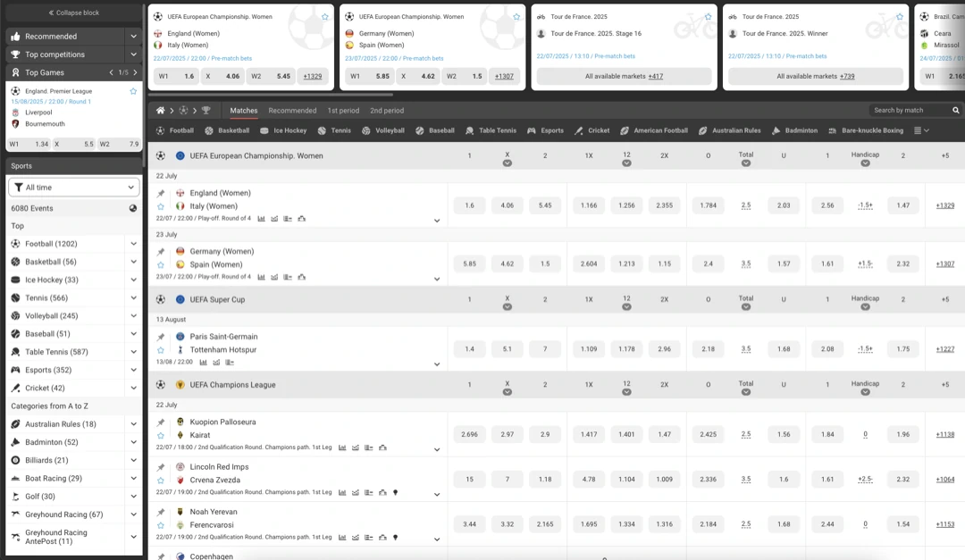Image resolution: width=965 pixels, height=560 pixels.
Task: Switch to the 1st period tab
Action: pyautogui.click(x=343, y=111)
